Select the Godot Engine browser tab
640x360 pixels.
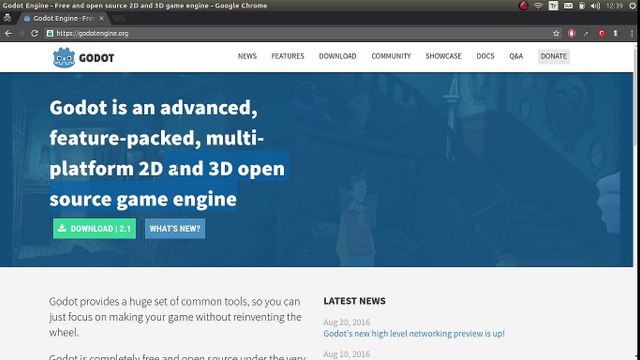63,18
